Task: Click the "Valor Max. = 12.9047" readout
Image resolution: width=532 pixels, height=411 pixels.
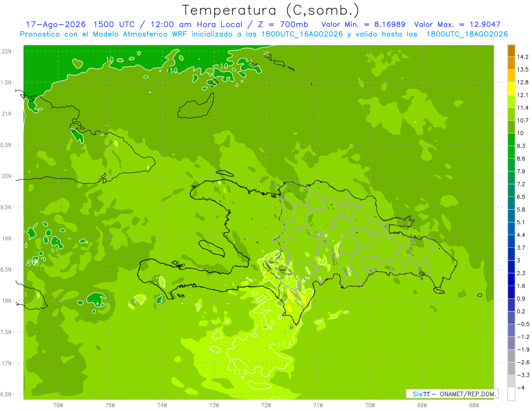Action: click(458, 24)
